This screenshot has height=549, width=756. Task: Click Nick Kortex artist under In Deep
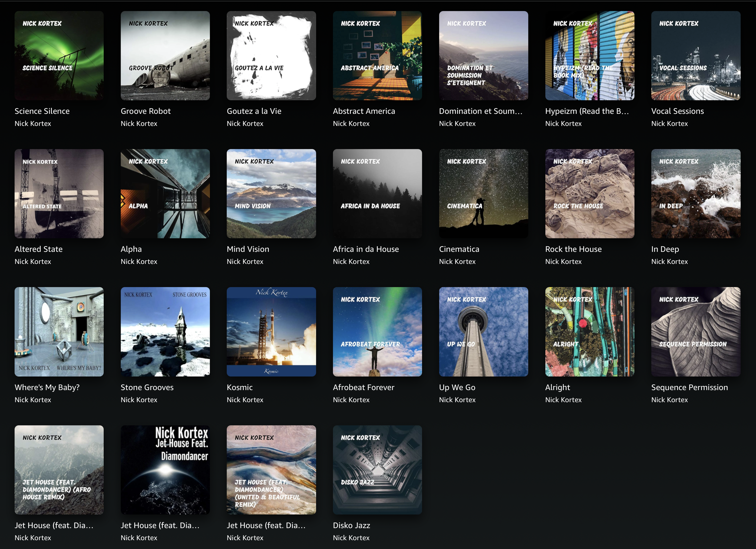pos(669,262)
